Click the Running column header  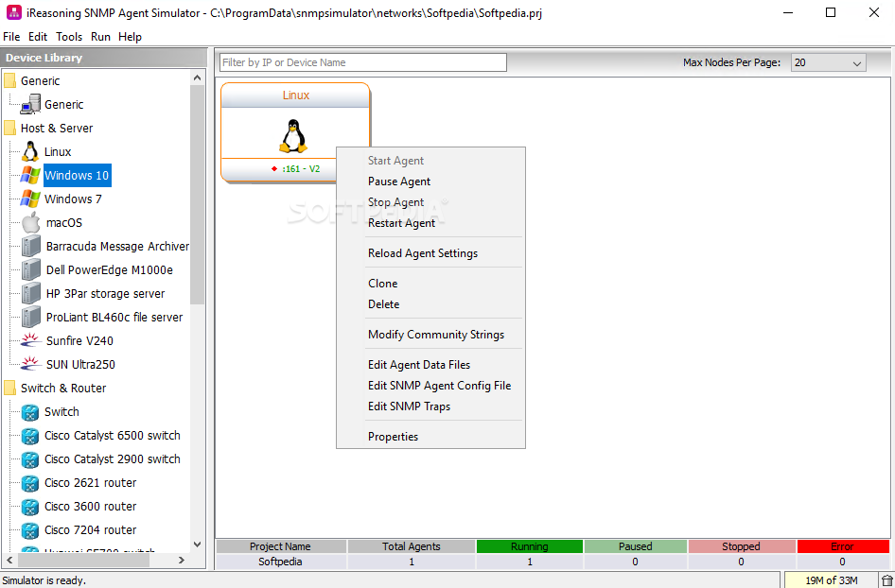(x=529, y=546)
